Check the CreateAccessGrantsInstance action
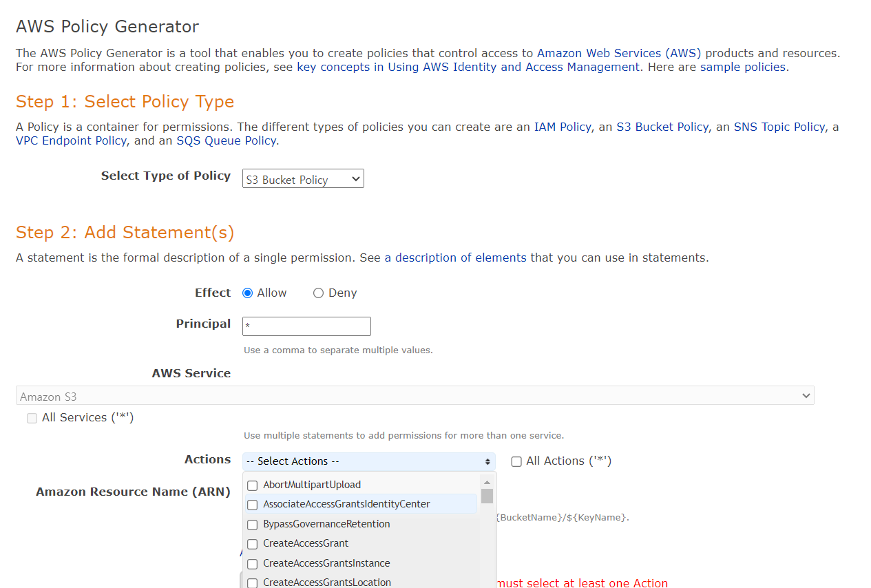Image resolution: width=871 pixels, height=588 pixels. coord(253,564)
